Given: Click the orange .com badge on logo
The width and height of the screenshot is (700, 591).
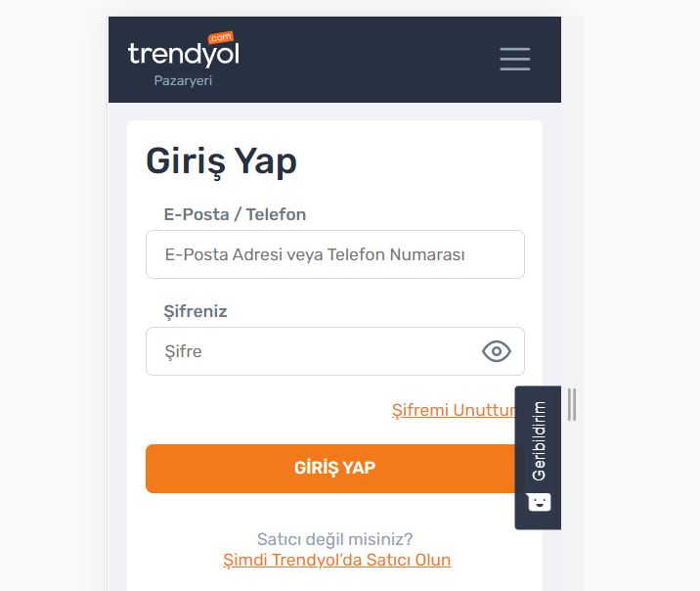Looking at the screenshot, I should 221,37.
